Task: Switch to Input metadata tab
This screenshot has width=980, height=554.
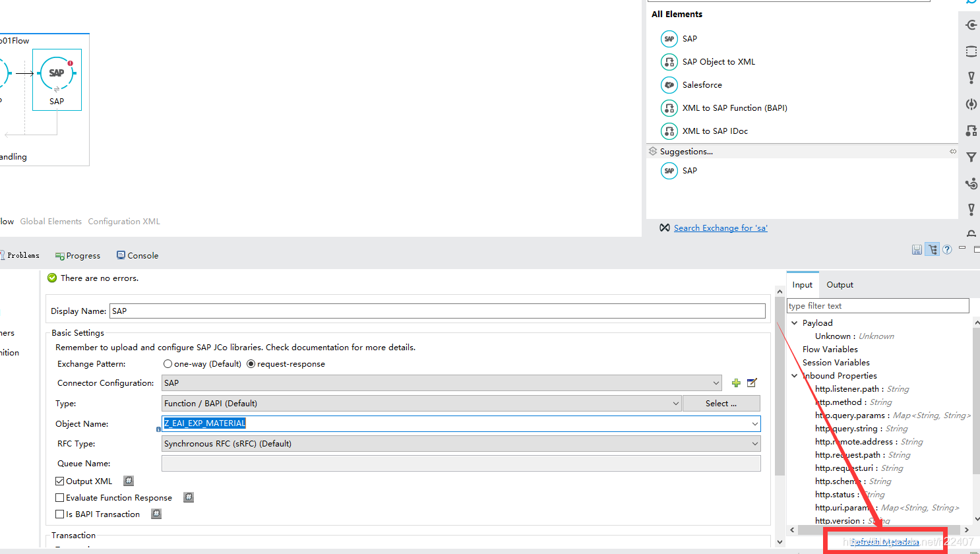Action: tap(803, 285)
